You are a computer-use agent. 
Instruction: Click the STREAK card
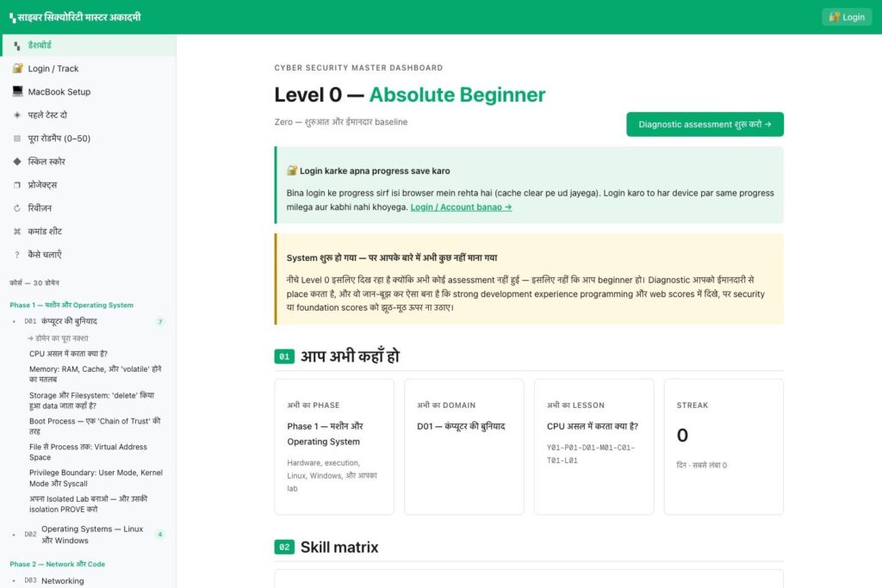[x=724, y=447]
